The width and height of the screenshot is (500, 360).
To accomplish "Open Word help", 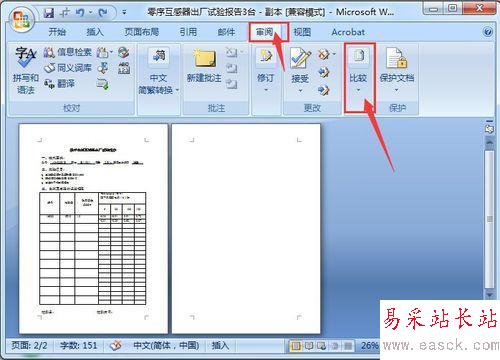I will tap(488, 32).
